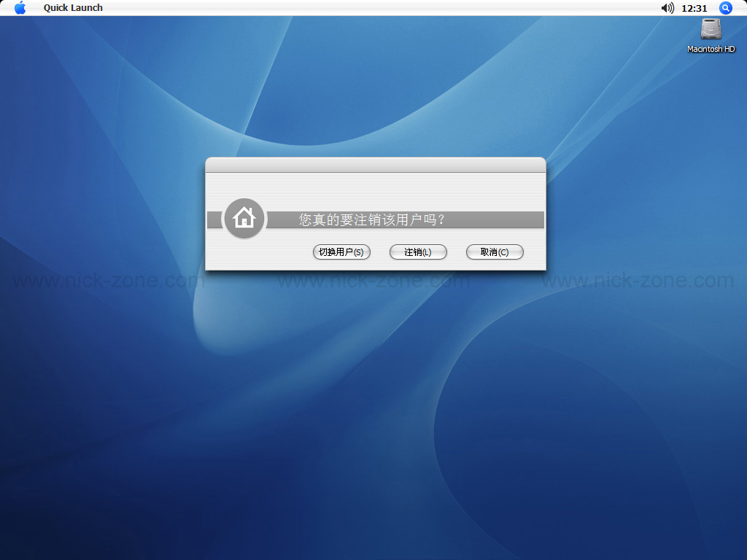Click the 12:31 clock
The image size is (747, 560).
pyautogui.click(x=694, y=8)
